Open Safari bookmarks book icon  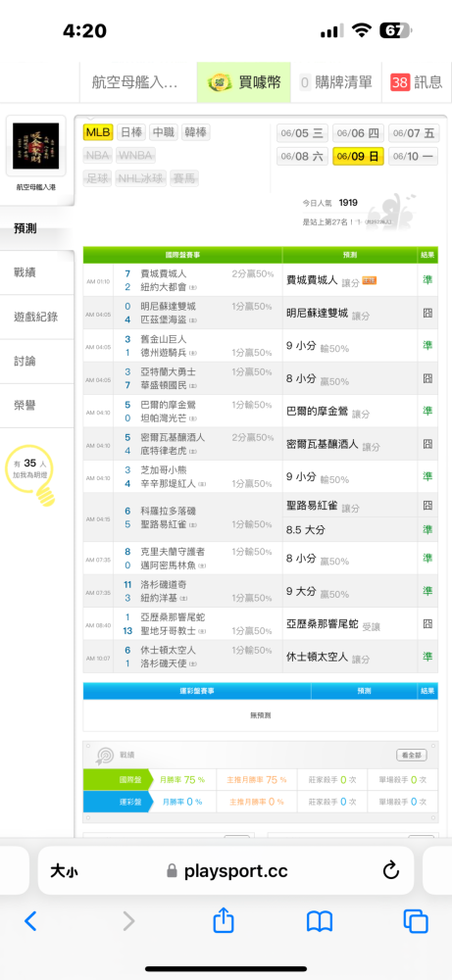click(319, 921)
